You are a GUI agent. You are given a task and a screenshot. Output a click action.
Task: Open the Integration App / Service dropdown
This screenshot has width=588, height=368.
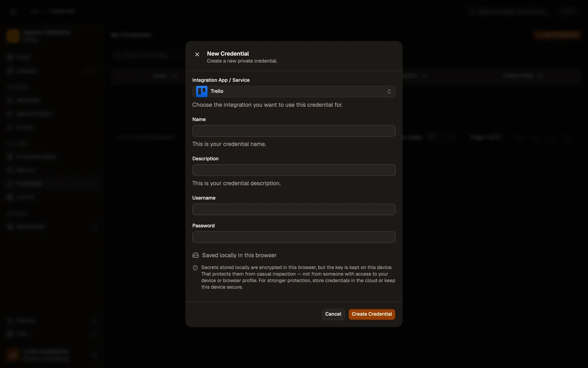pyautogui.click(x=294, y=92)
